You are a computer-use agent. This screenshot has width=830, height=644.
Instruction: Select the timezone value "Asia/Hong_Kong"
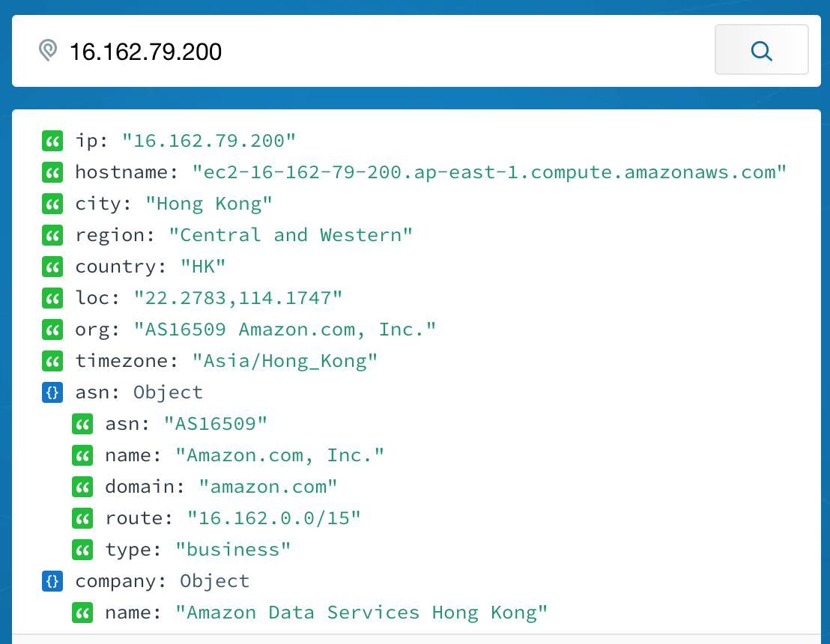pyautogui.click(x=285, y=361)
